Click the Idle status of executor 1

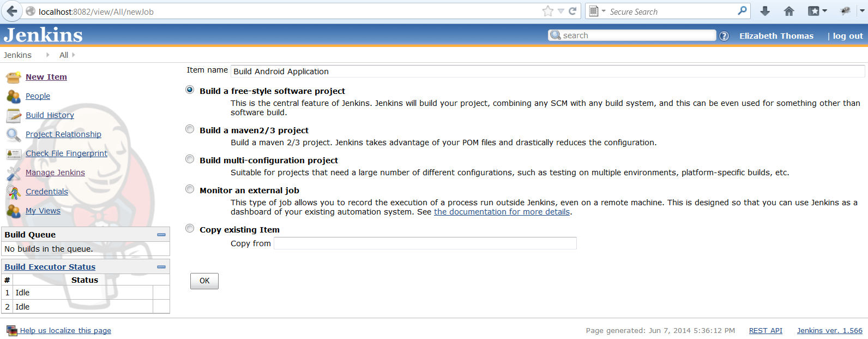(22, 293)
